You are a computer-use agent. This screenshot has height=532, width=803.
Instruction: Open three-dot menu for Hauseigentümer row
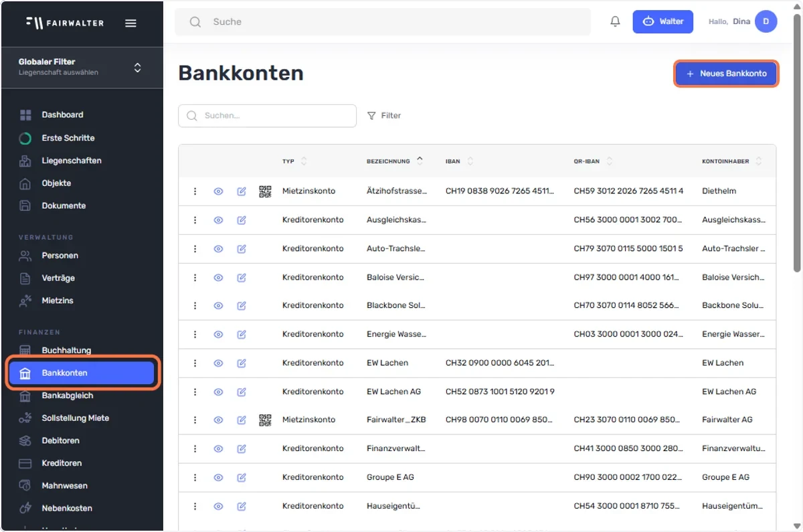point(195,507)
